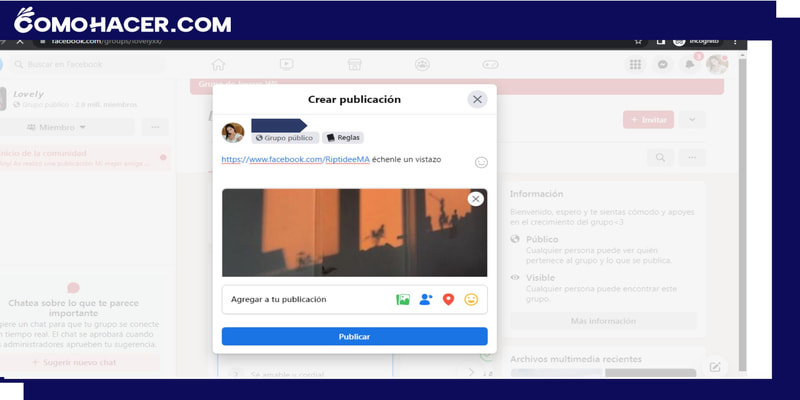Remove the attached orange image preview

[x=476, y=199]
